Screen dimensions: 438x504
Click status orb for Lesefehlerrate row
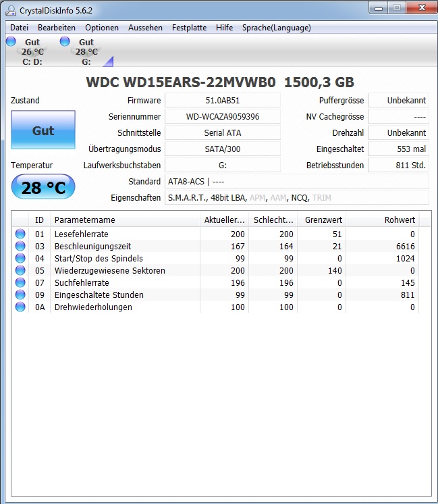(x=20, y=234)
